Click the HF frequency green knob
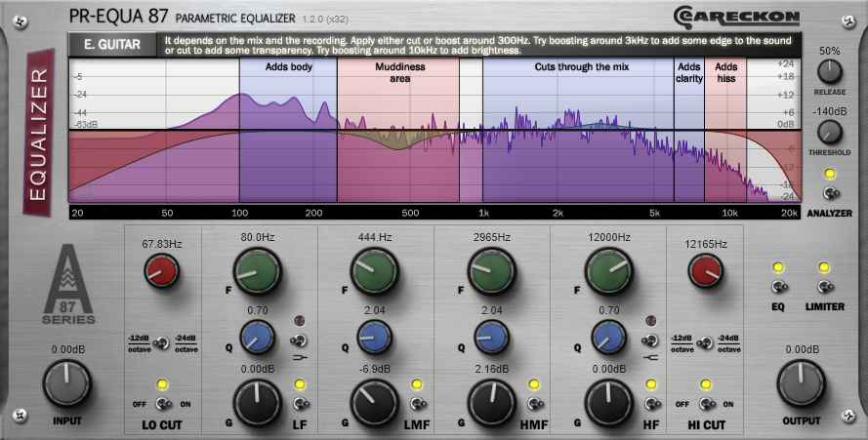This screenshot has height=440, width=868. tap(609, 271)
